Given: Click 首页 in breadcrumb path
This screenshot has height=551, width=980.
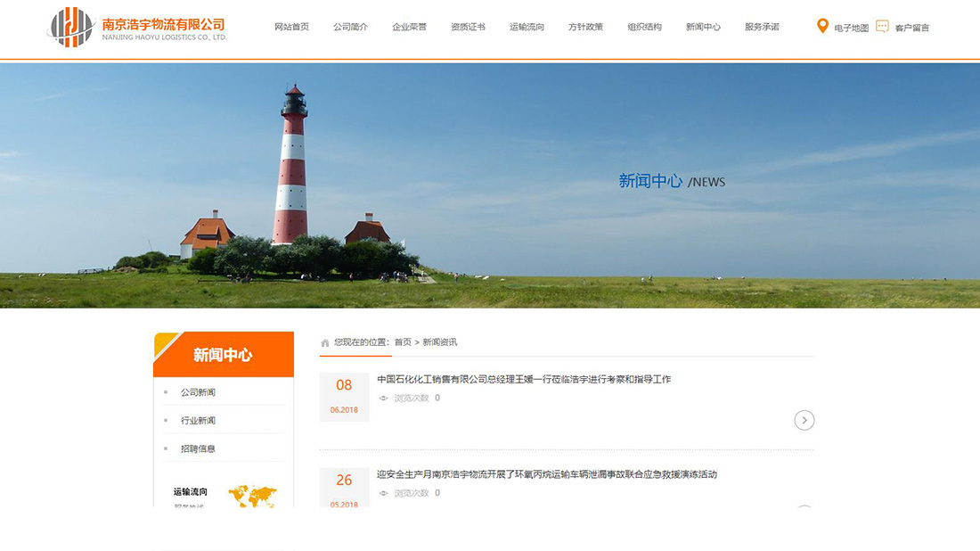Looking at the screenshot, I should (403, 342).
